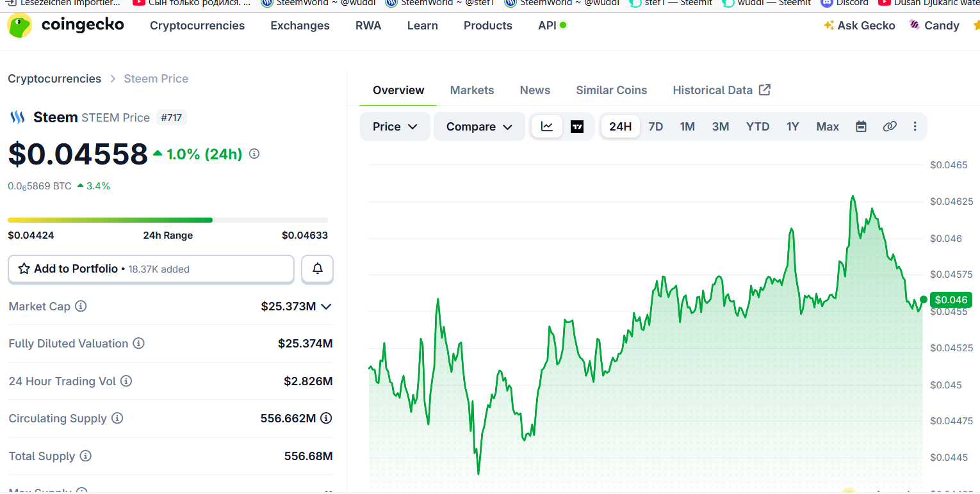Screen dimensions: 980x494
Task: Select YTD chart time range
Action: 758,127
